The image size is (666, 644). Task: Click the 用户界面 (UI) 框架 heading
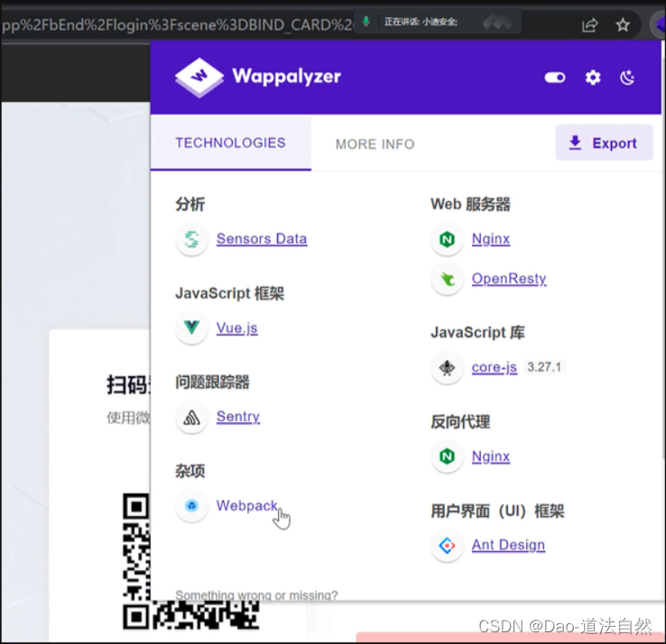497,511
